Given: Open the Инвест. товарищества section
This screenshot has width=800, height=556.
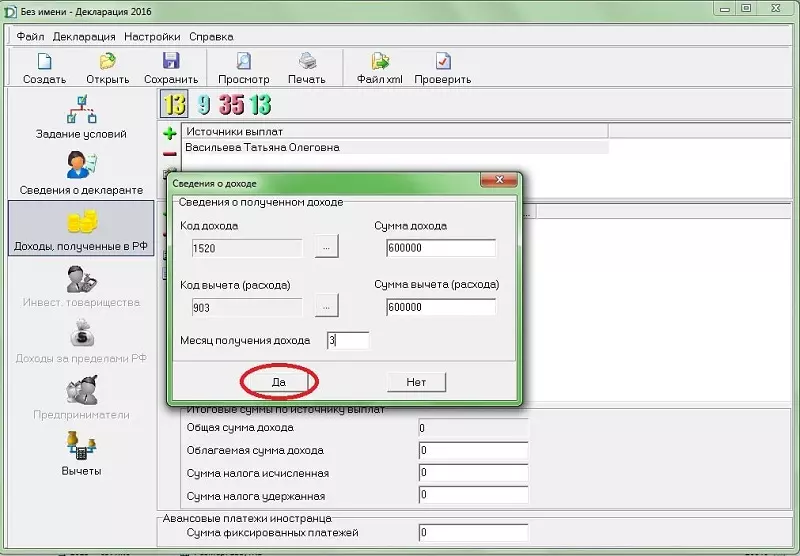Looking at the screenshot, I should point(81,285).
